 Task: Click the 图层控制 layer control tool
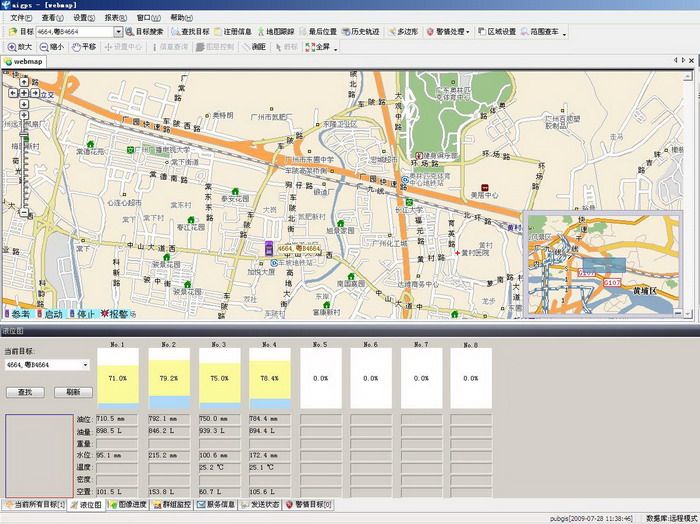pos(215,47)
